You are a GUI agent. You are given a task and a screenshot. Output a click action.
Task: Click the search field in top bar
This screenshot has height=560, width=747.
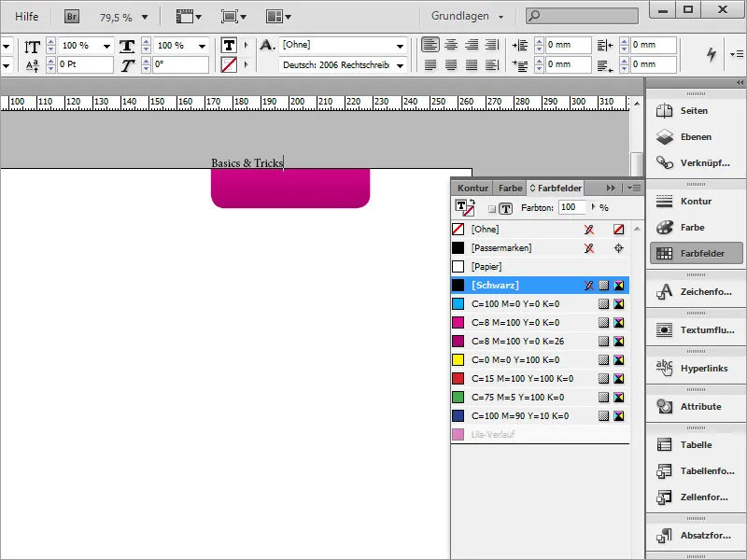[x=582, y=16]
